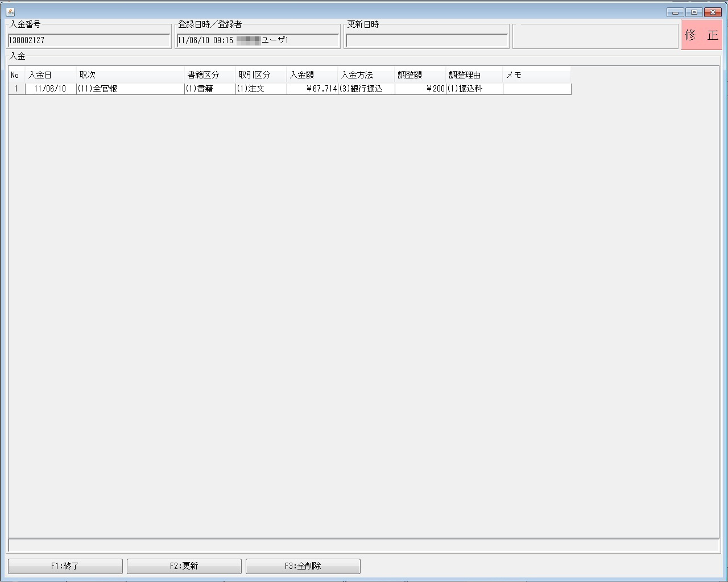Screen dimensions: 728x582
Task: Click the status message bar above buttons
Action: [363, 546]
